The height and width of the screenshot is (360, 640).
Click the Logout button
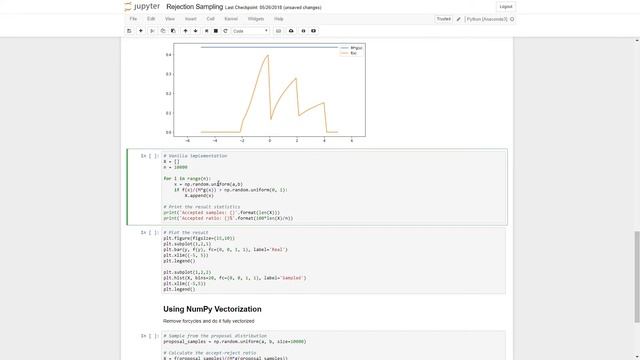506,7
